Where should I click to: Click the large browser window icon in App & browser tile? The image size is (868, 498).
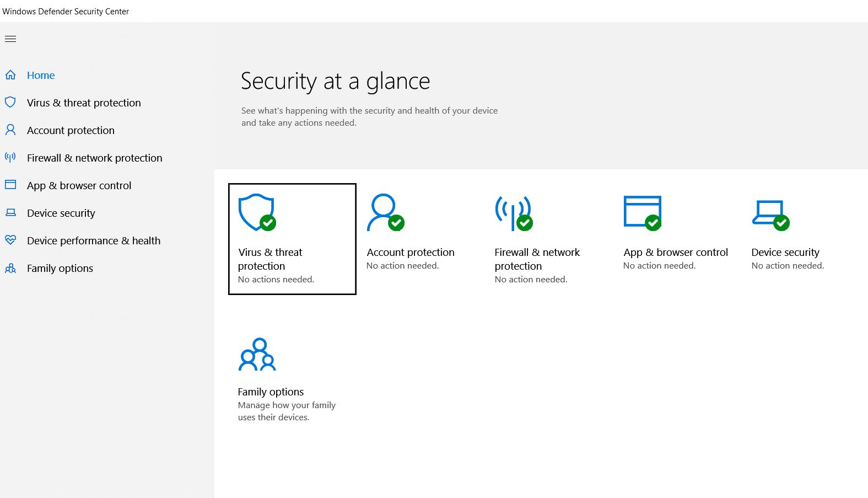tap(643, 213)
